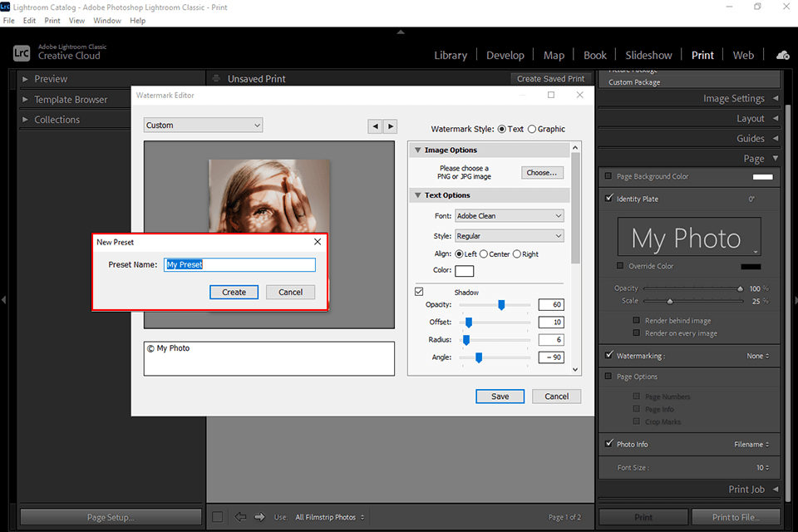Click the Preset Name text field
Screen dimensions: 798x532
coord(239,265)
